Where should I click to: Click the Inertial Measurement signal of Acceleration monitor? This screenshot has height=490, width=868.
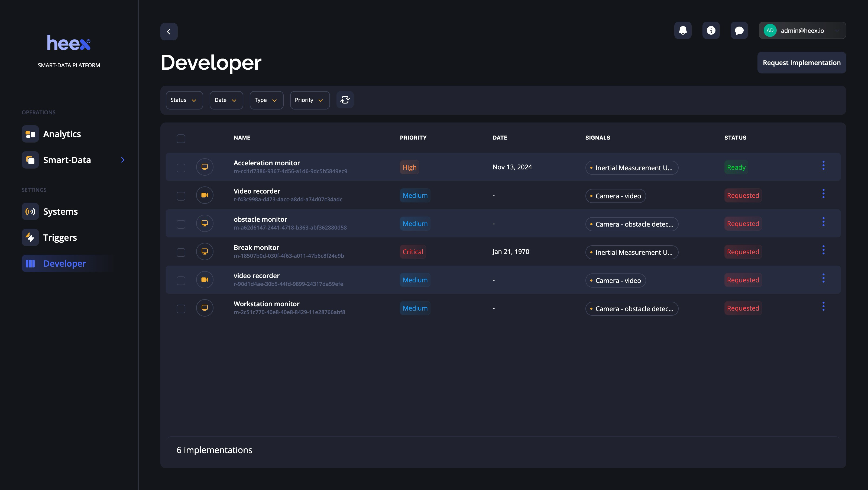click(x=632, y=168)
